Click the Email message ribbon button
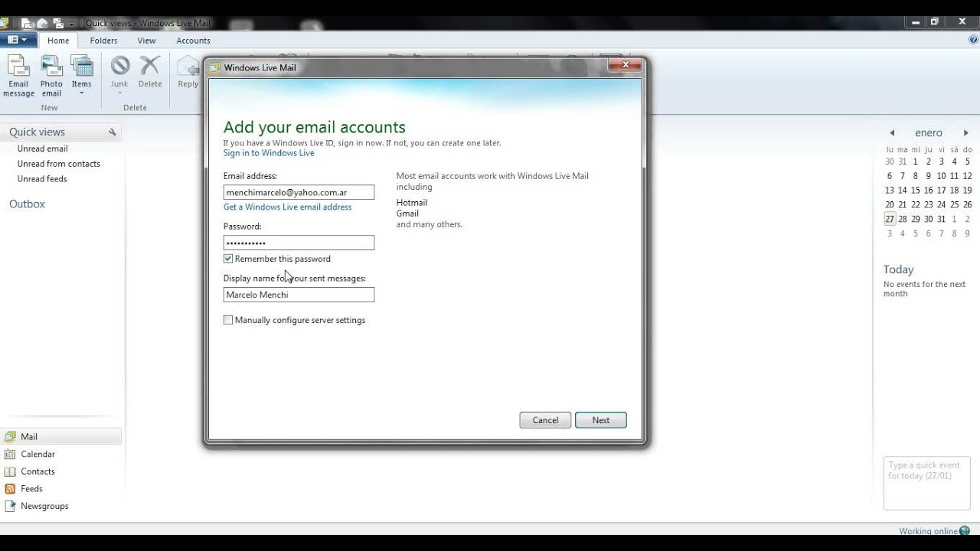 click(x=18, y=76)
